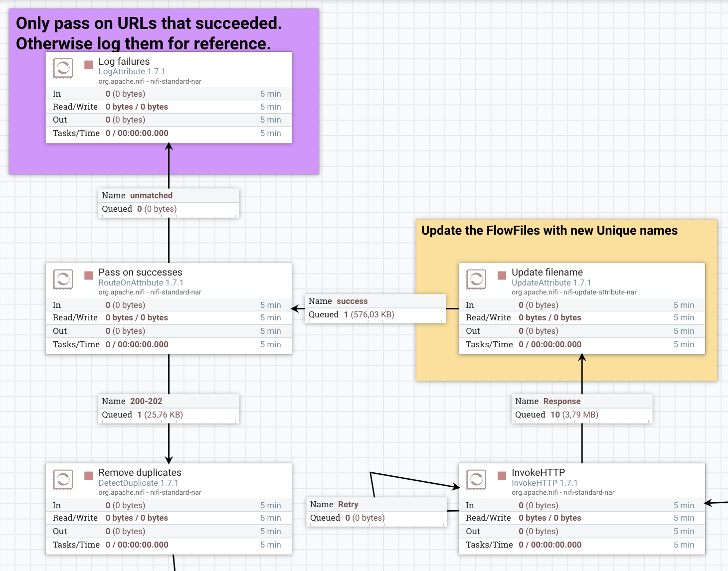The width and height of the screenshot is (728, 571).
Task: Click stopped status icon of Remove duplicates
Action: pos(89,476)
